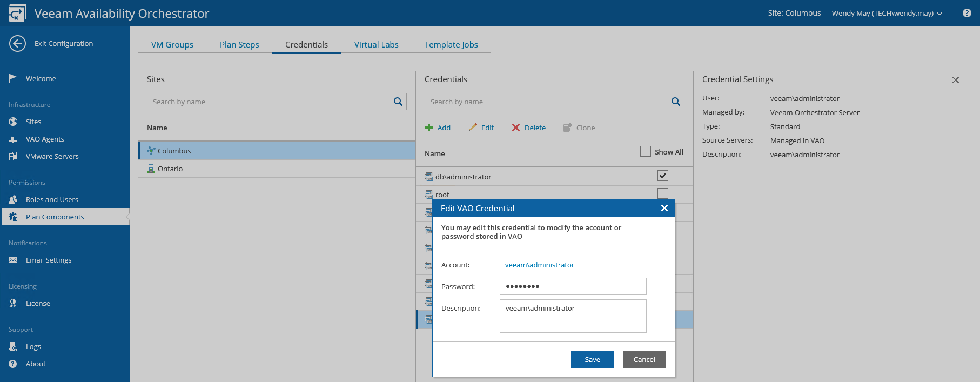Click the help icon in top bar
This screenshot has width=980, height=382.
point(967,13)
